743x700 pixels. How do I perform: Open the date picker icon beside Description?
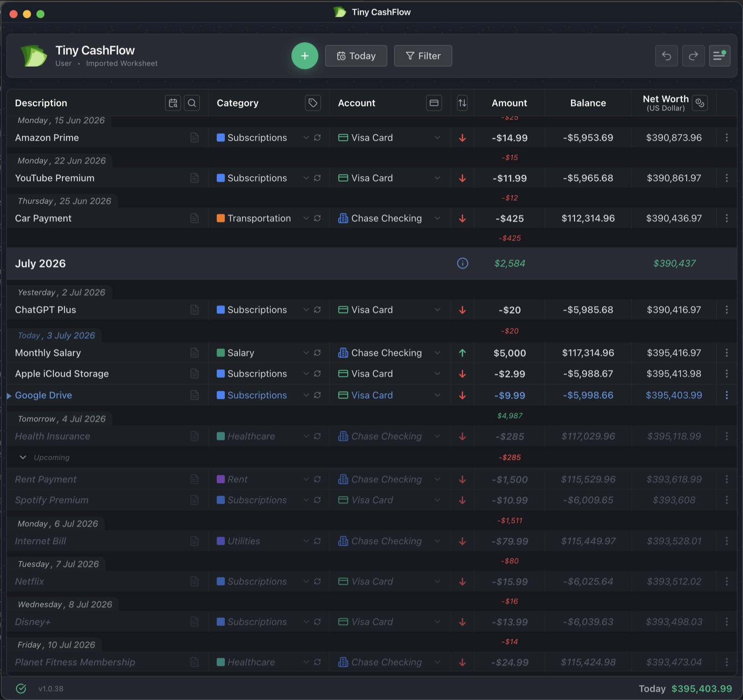(173, 103)
